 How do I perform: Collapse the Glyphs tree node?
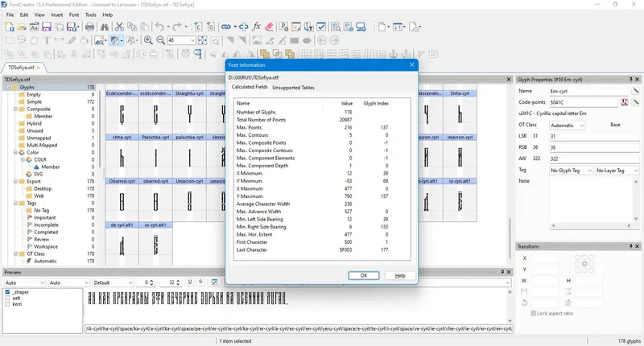[x=8, y=87]
